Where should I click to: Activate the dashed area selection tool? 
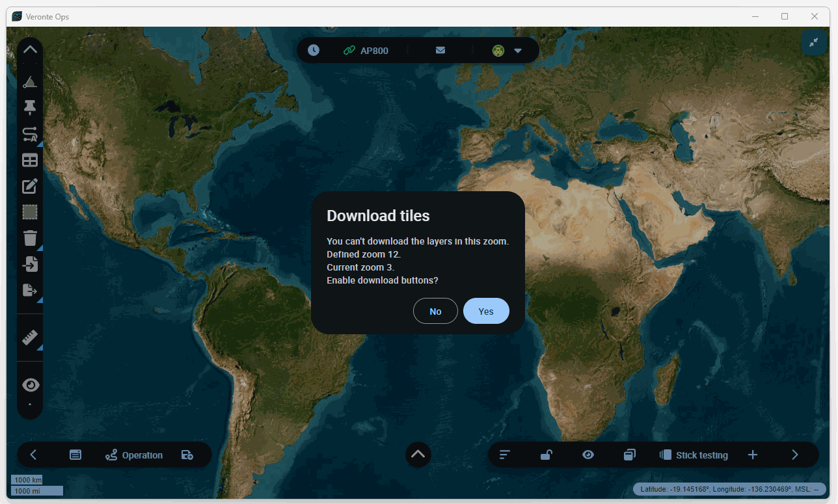pyautogui.click(x=30, y=212)
